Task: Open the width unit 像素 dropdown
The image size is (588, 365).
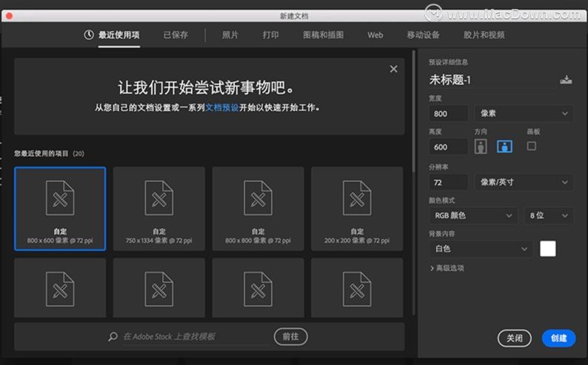Action: coord(524,113)
